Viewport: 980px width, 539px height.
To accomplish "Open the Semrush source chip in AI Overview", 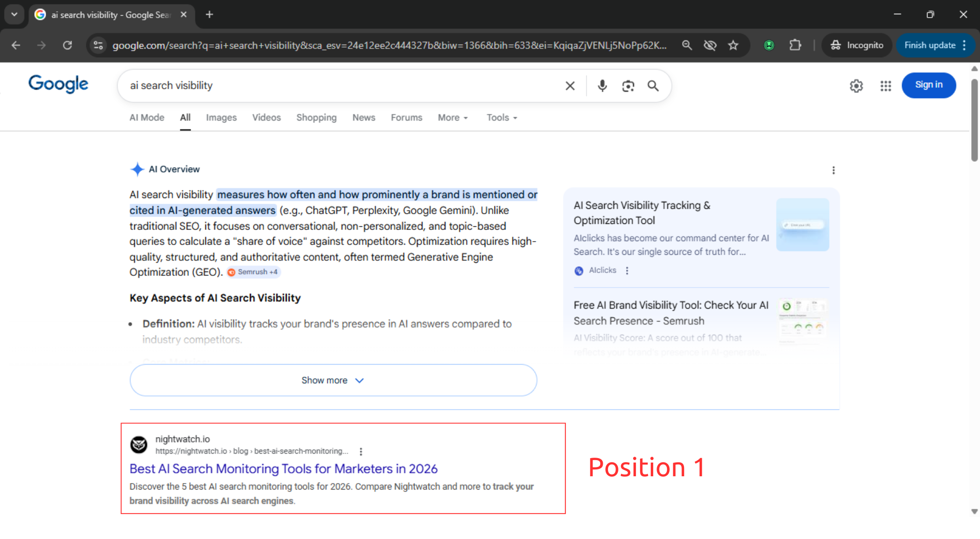I will [253, 272].
